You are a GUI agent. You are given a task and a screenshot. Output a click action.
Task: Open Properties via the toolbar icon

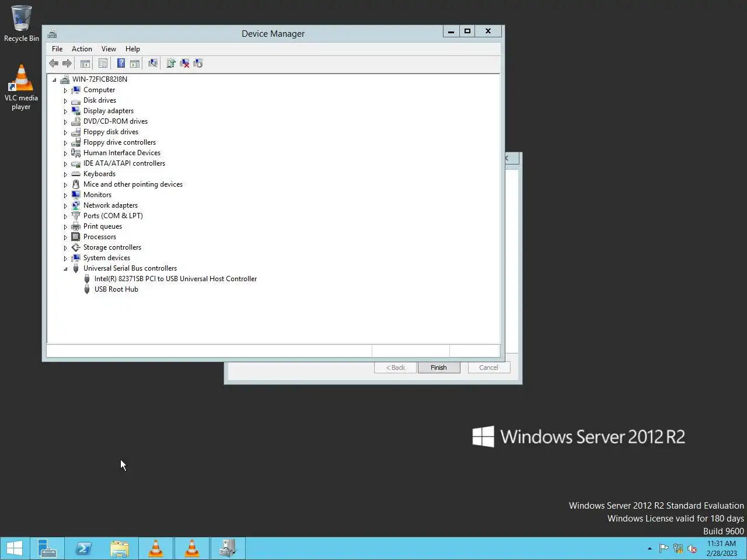(x=103, y=64)
